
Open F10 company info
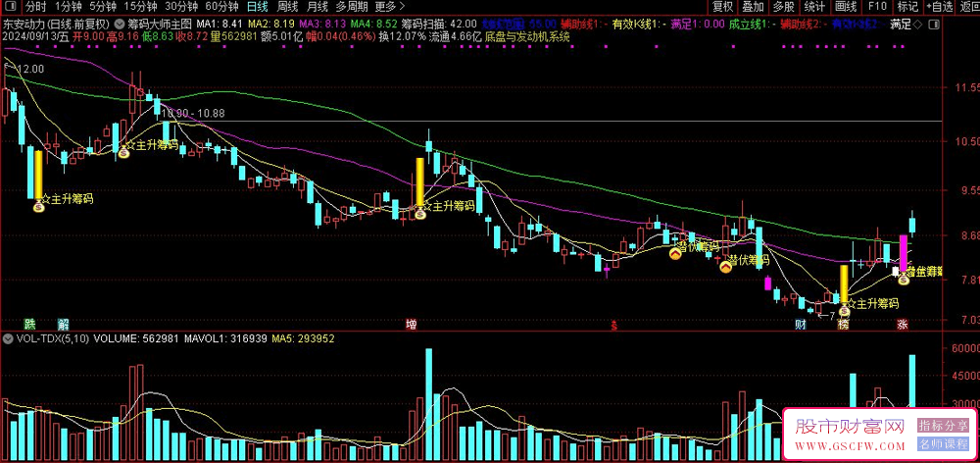877,7
